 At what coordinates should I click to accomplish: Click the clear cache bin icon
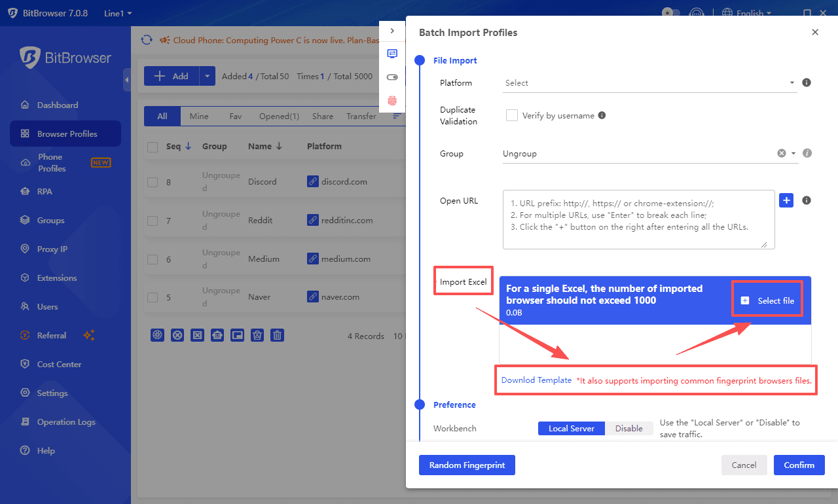click(x=258, y=334)
